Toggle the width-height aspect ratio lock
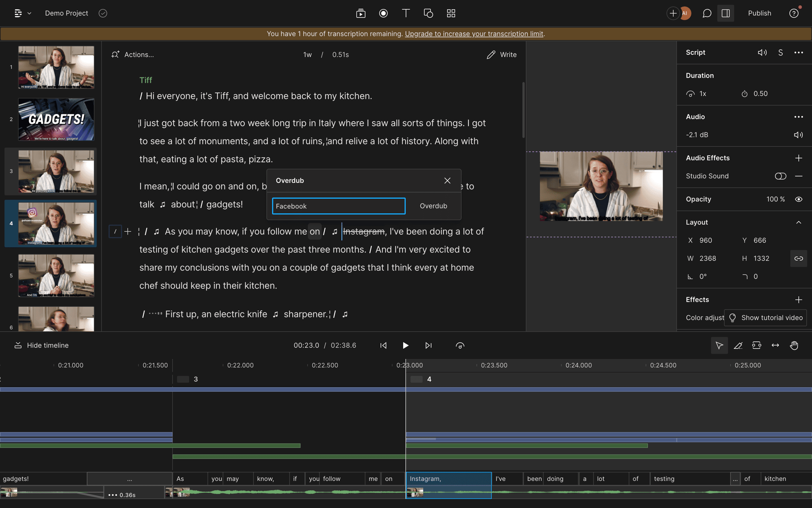812x508 pixels. click(798, 258)
